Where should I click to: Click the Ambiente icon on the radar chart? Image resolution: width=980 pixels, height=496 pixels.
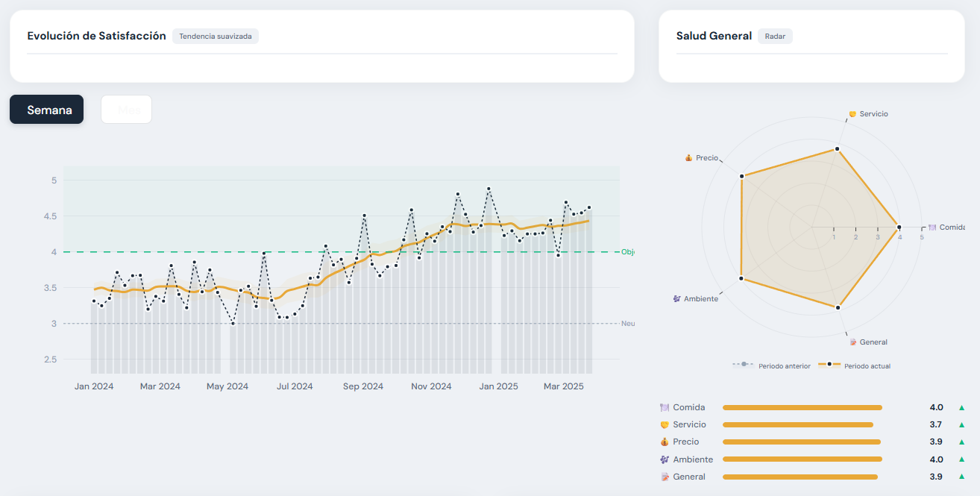pyautogui.click(x=676, y=298)
